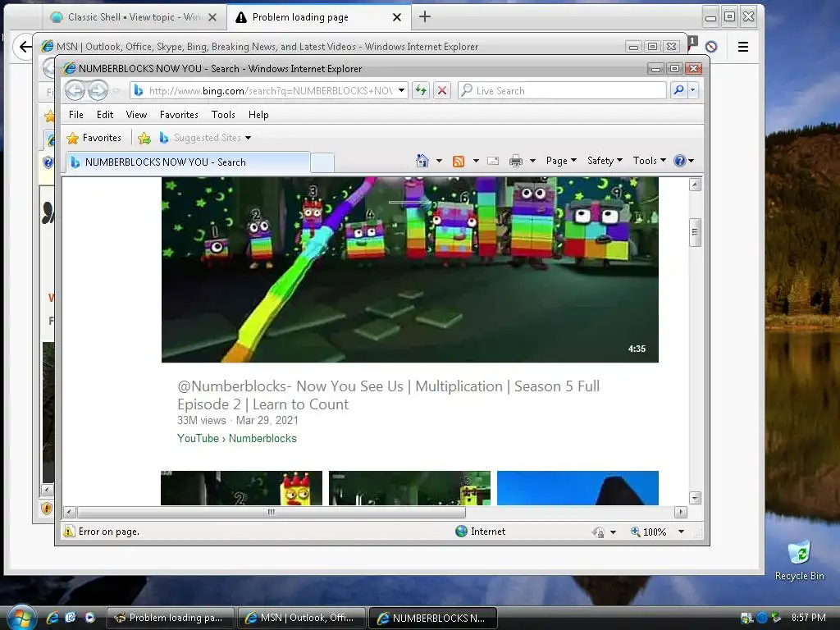Click the Refresh page icon beside address bar
Screen dimensions: 840x630
click(421, 90)
